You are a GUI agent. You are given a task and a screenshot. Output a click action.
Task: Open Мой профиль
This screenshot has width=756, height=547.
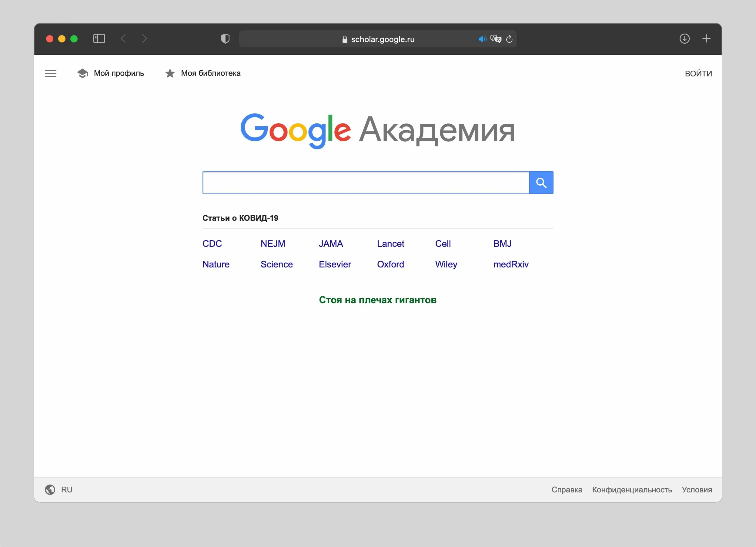(x=119, y=73)
